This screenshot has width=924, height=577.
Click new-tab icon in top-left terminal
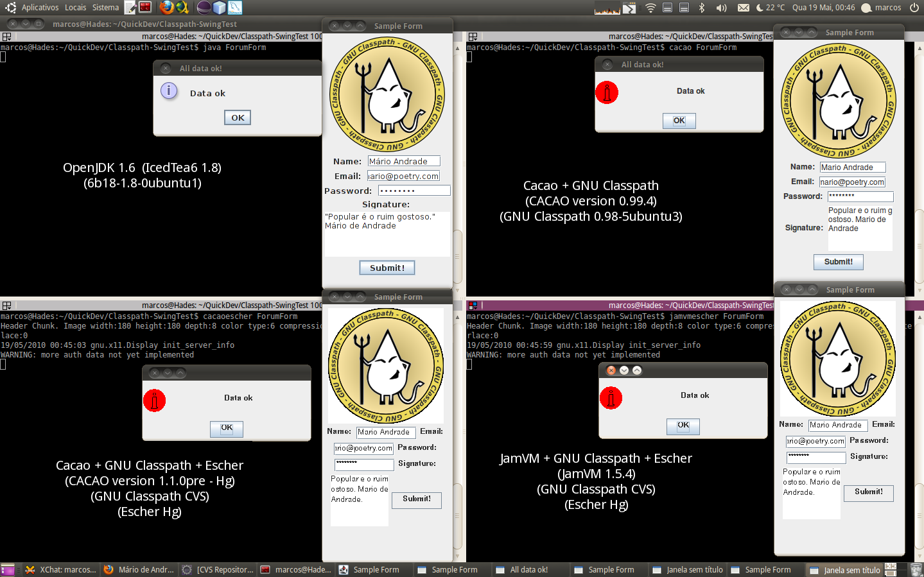(6, 37)
